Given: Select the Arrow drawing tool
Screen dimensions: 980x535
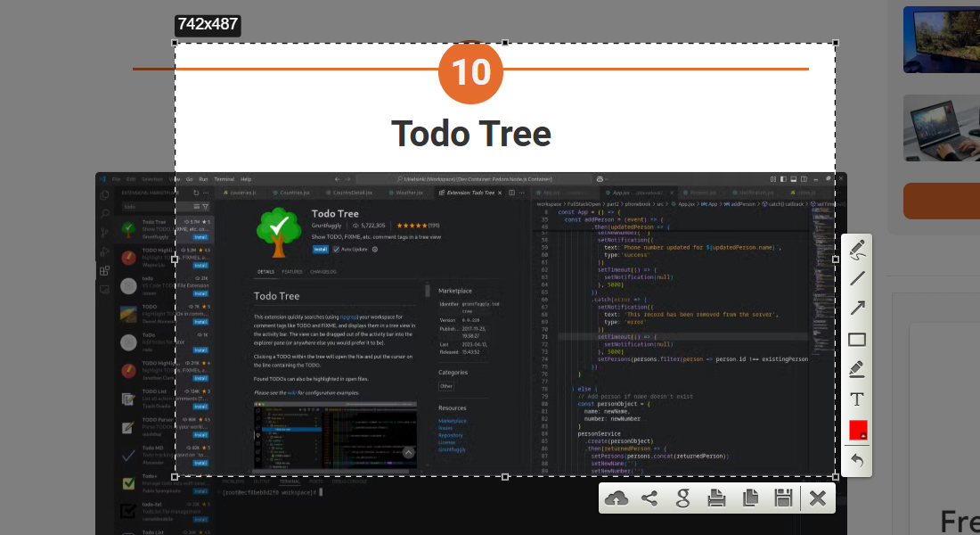Looking at the screenshot, I should point(857,309).
